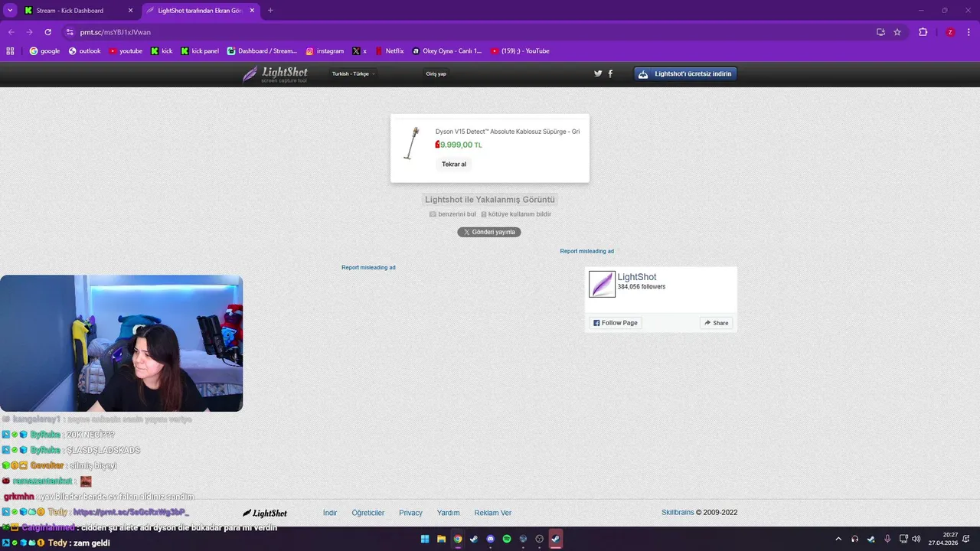
Task: Open the google bookmark
Action: tap(44, 51)
